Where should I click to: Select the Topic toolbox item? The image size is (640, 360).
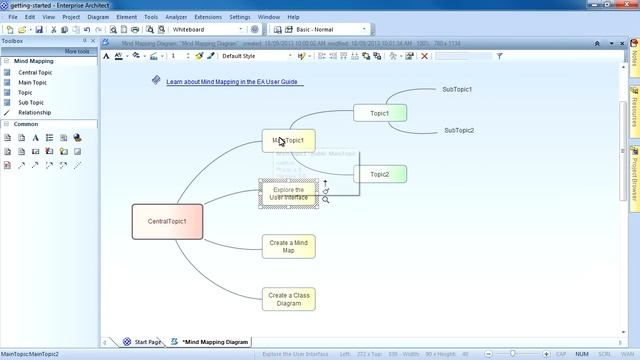coord(25,93)
